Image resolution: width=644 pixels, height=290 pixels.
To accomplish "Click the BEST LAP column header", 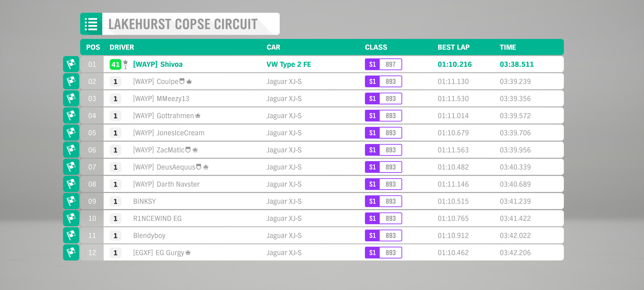I will [453, 47].
